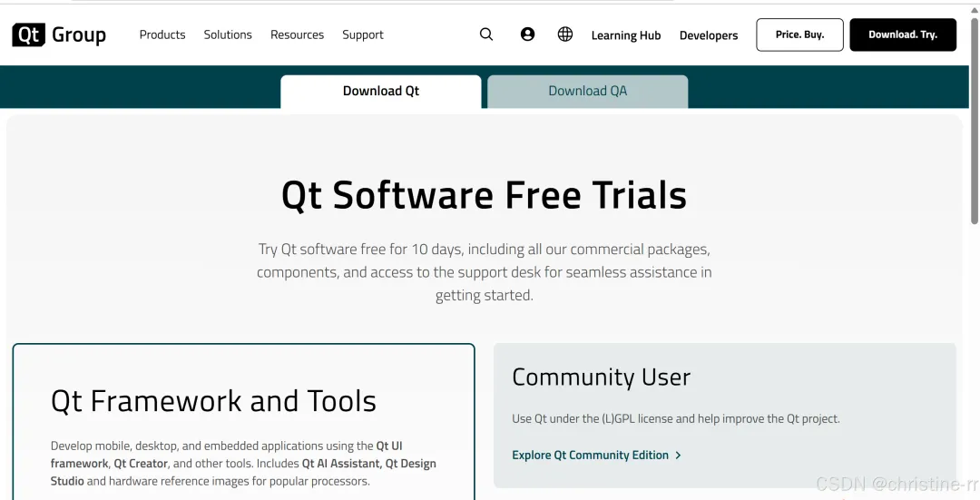Image resolution: width=980 pixels, height=500 pixels.
Task: Open the Solutions menu
Action: [228, 35]
